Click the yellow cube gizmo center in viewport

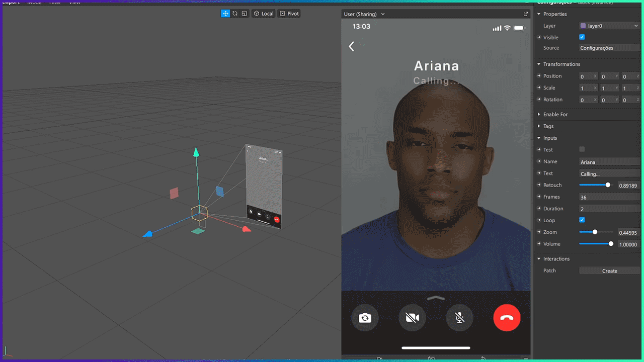199,213
